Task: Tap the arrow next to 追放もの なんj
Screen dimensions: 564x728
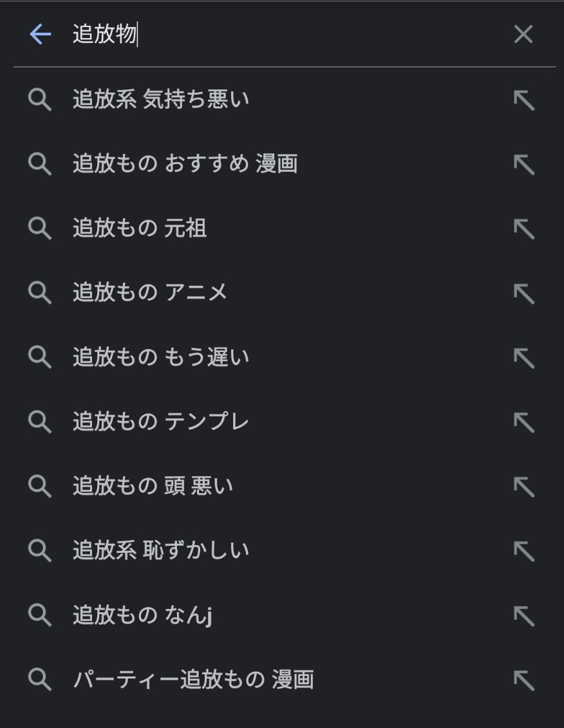Action: point(523,615)
